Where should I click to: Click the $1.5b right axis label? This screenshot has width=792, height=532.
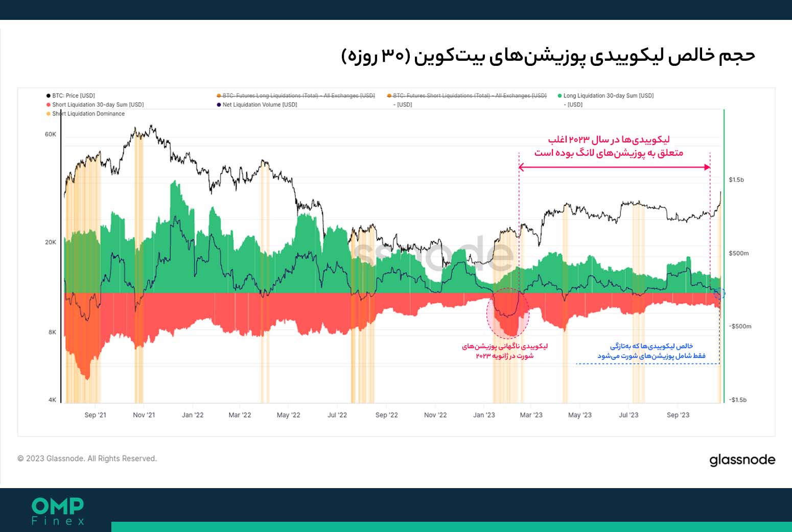pyautogui.click(x=736, y=180)
